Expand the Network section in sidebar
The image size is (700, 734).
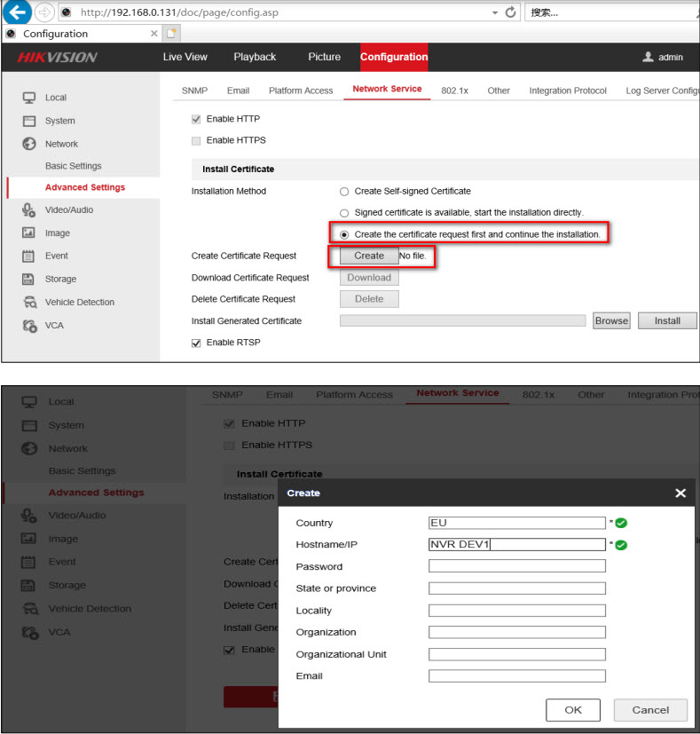coord(61,144)
